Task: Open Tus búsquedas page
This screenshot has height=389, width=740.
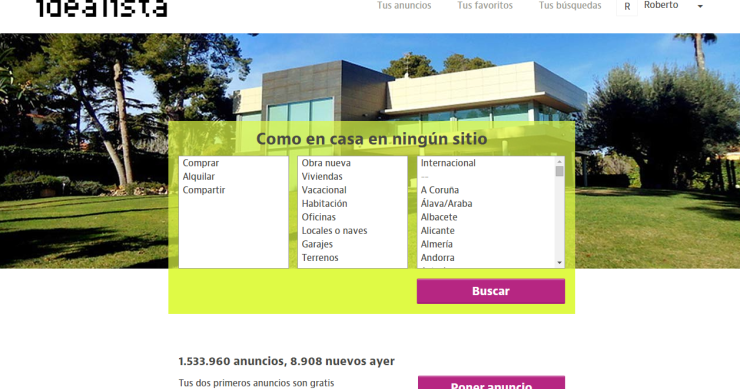Action: pyautogui.click(x=570, y=5)
